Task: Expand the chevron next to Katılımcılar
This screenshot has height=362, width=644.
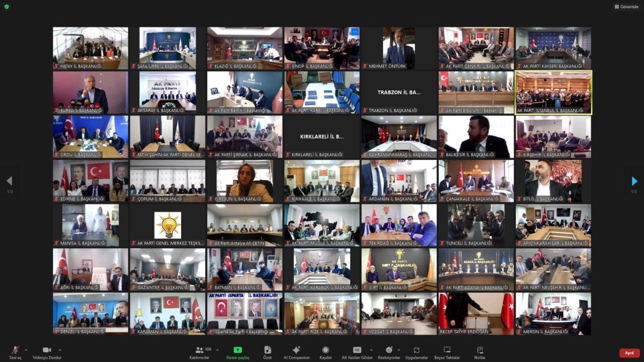Action: coord(217,350)
